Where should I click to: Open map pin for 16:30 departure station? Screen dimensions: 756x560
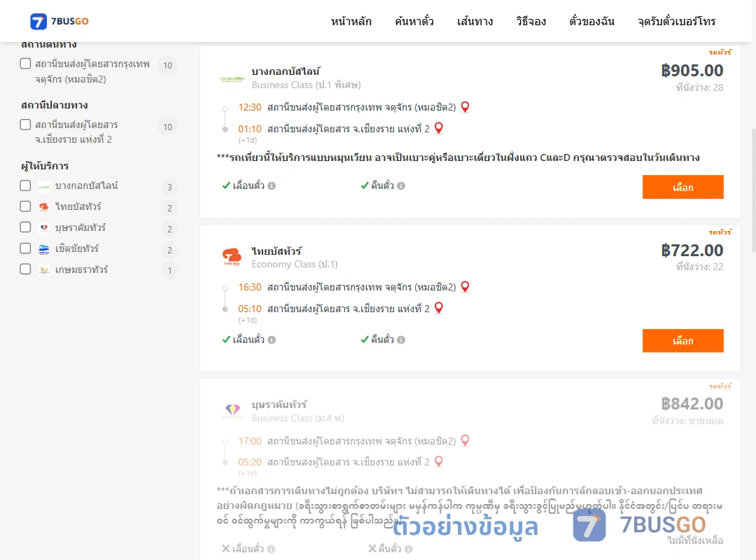click(x=465, y=287)
